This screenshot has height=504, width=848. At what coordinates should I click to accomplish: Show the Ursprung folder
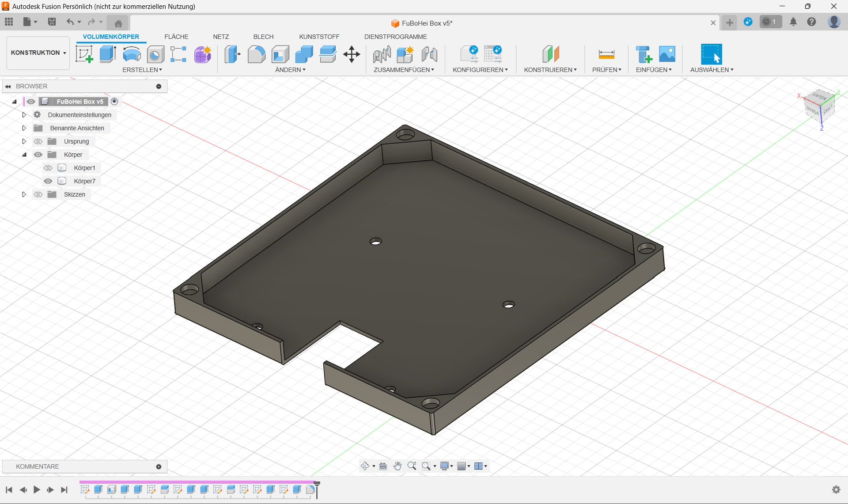coord(38,141)
